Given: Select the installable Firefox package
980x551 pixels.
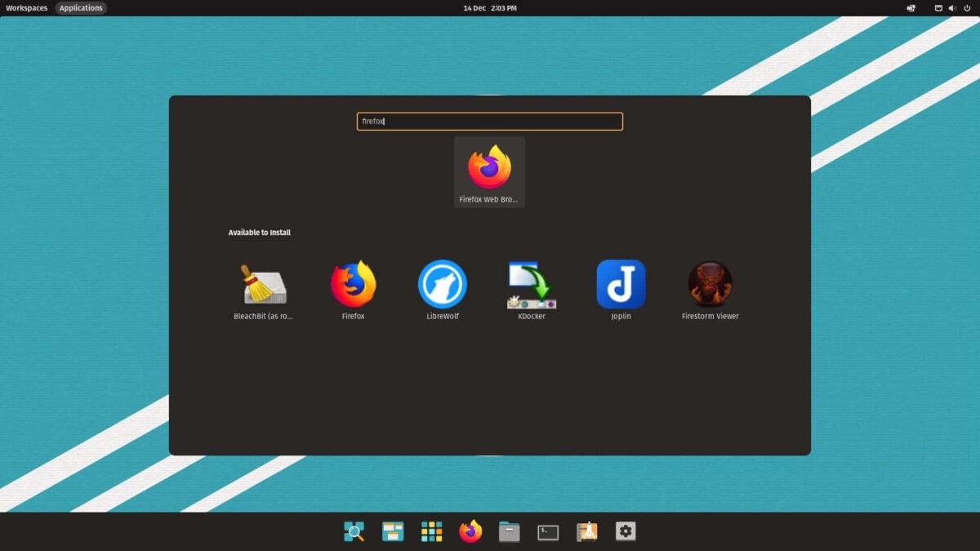Looking at the screenshot, I should [x=353, y=286].
